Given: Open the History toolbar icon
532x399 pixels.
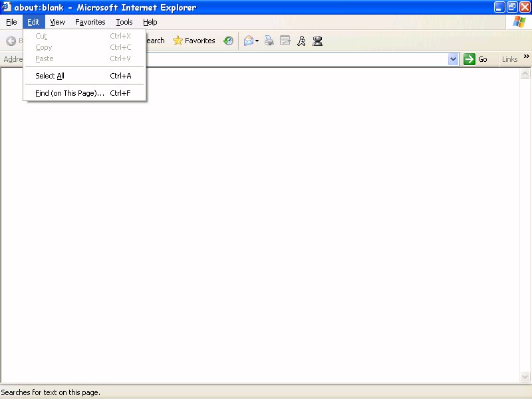Looking at the screenshot, I should [x=228, y=41].
